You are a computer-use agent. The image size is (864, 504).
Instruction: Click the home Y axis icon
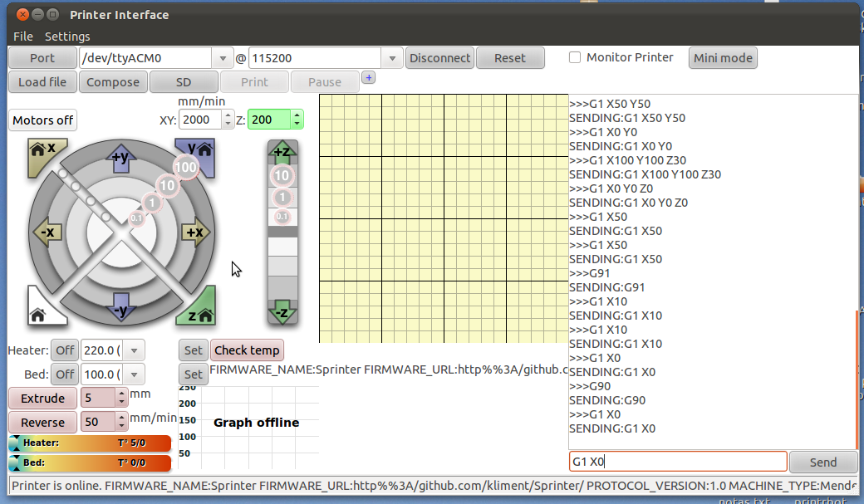point(197,152)
